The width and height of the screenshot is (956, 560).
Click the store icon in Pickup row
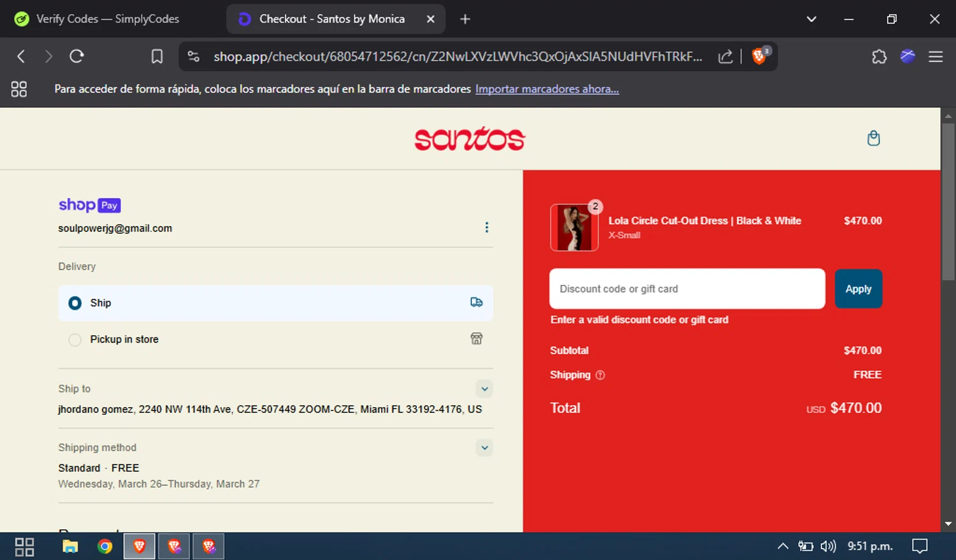476,339
